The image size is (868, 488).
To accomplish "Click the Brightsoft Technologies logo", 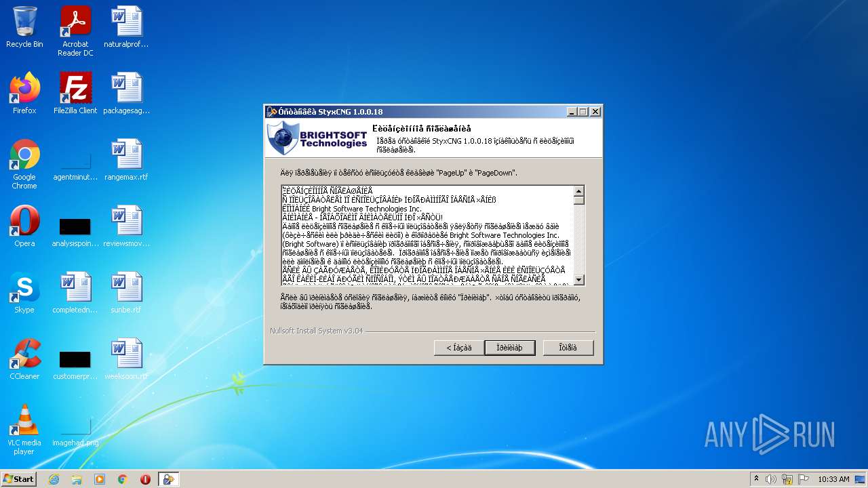I will 317,138.
